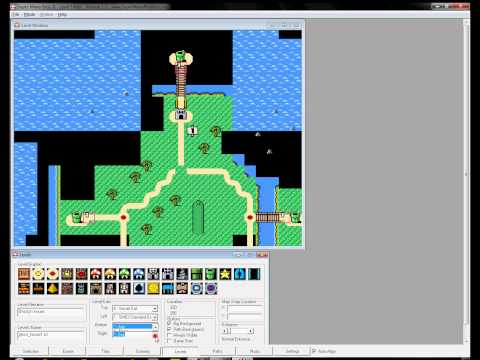
Task: Open the Help menu
Action: tap(62, 15)
